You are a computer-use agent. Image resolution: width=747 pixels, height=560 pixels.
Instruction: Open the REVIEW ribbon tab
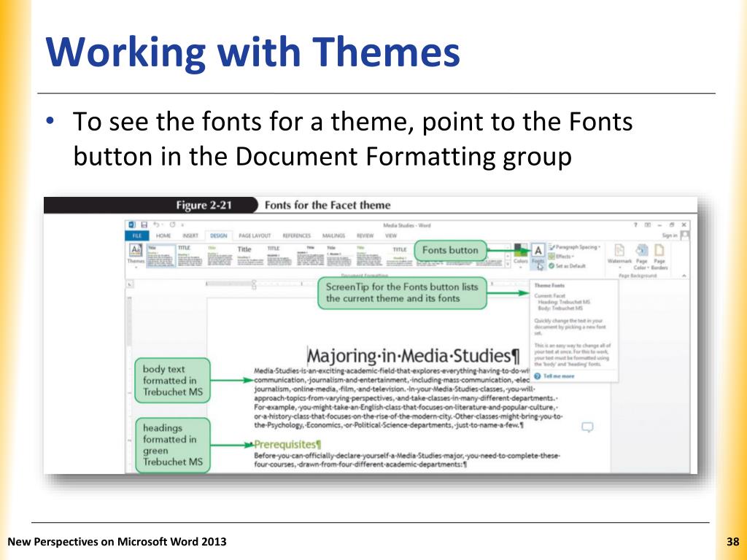(x=365, y=236)
